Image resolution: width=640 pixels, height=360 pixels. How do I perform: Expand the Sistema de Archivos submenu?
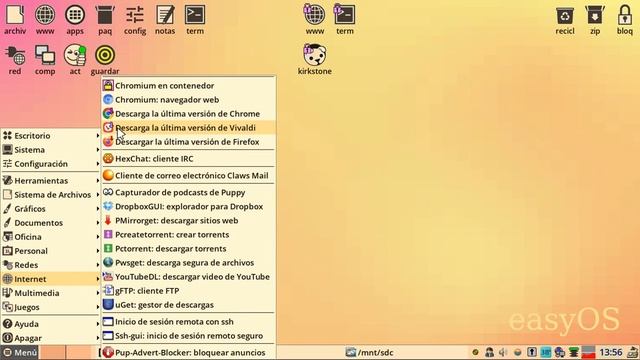point(51,195)
